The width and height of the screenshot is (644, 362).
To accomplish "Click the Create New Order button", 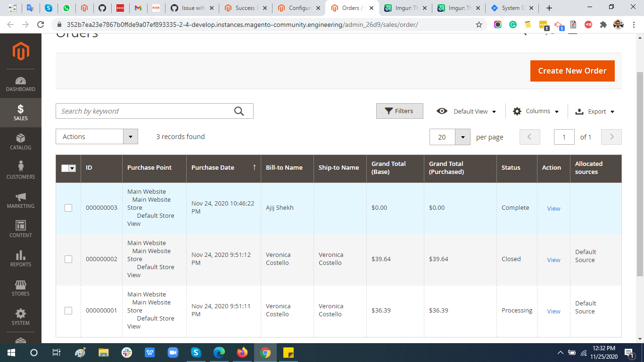I will [572, 71].
